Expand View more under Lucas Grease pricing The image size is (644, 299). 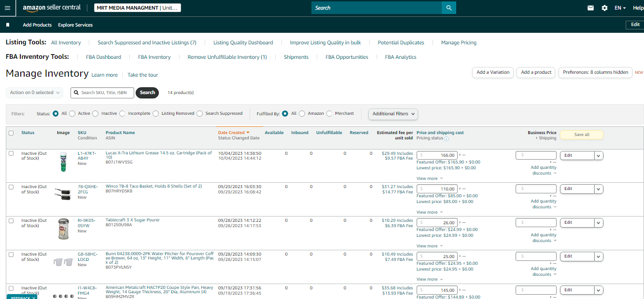click(x=429, y=178)
